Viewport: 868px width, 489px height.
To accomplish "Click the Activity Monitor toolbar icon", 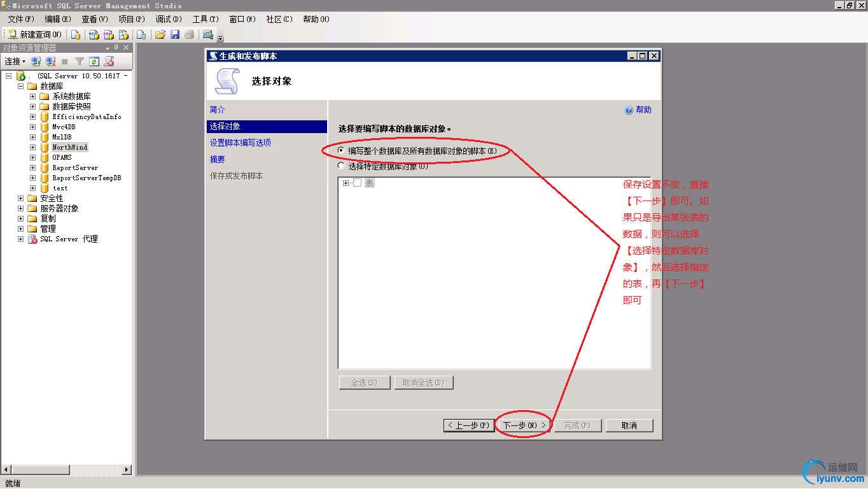I will point(208,34).
